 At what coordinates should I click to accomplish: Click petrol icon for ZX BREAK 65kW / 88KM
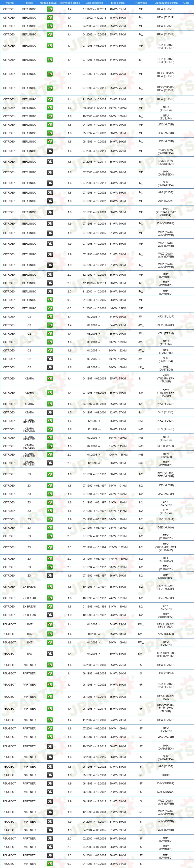coord(50,587)
